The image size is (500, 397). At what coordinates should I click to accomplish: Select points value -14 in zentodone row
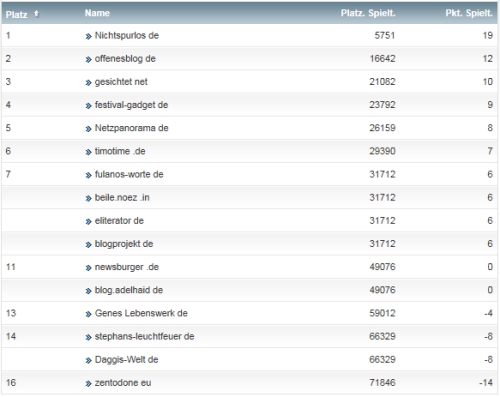click(x=486, y=383)
